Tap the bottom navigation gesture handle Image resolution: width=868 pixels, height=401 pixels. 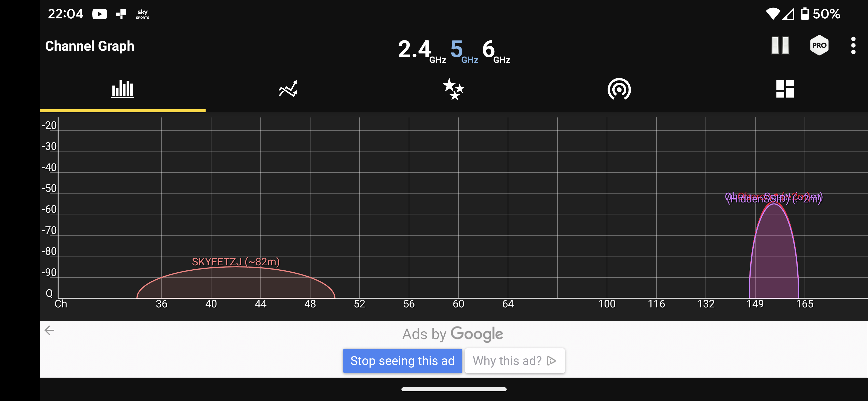click(453, 389)
